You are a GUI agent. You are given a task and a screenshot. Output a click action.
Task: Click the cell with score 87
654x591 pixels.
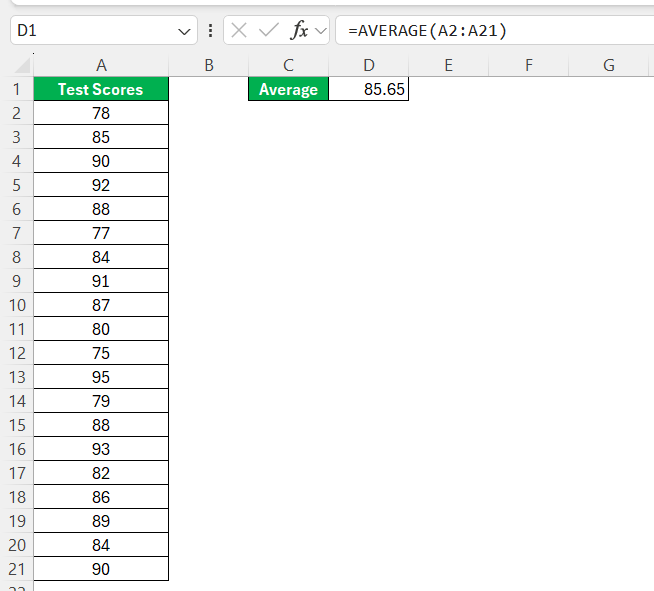click(x=101, y=305)
